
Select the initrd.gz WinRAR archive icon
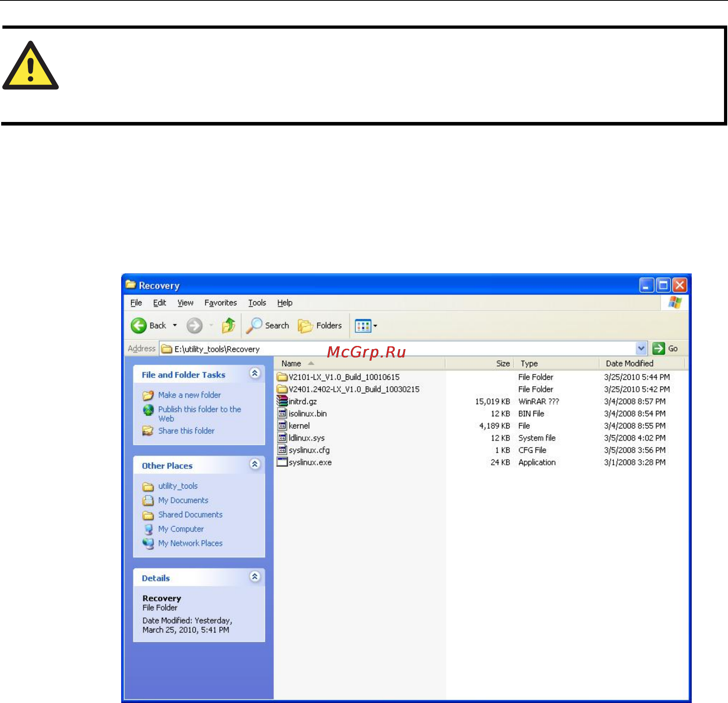click(282, 401)
